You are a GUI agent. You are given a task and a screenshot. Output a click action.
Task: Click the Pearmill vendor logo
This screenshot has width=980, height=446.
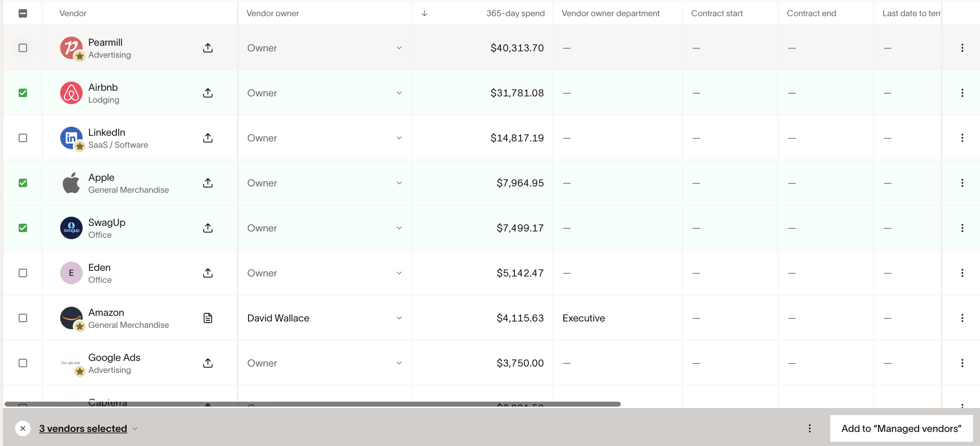(x=71, y=48)
